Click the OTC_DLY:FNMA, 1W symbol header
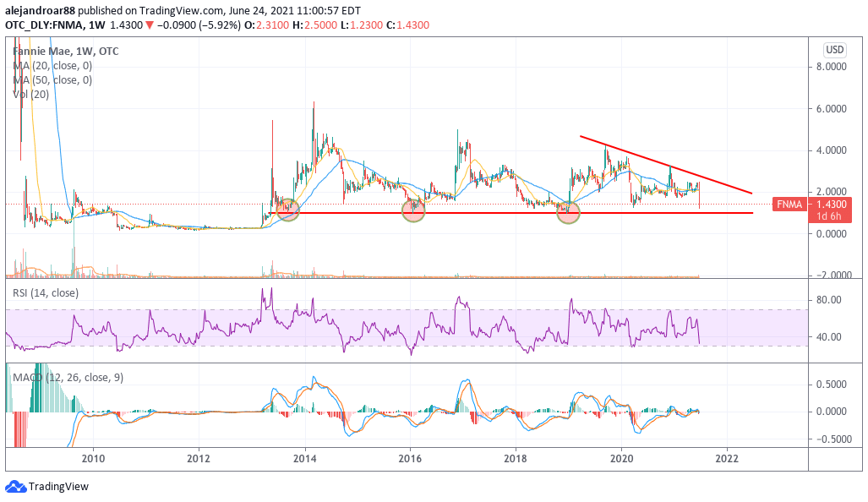 pos(55,25)
